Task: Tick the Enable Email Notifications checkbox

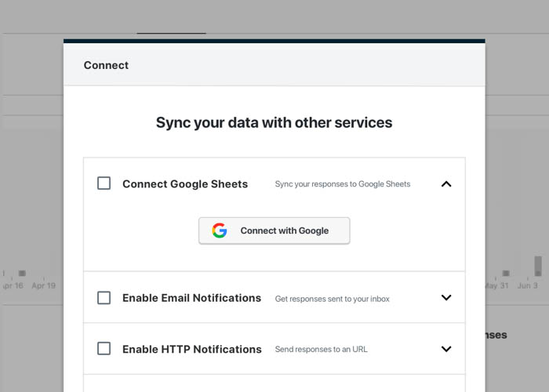Action: (x=104, y=298)
